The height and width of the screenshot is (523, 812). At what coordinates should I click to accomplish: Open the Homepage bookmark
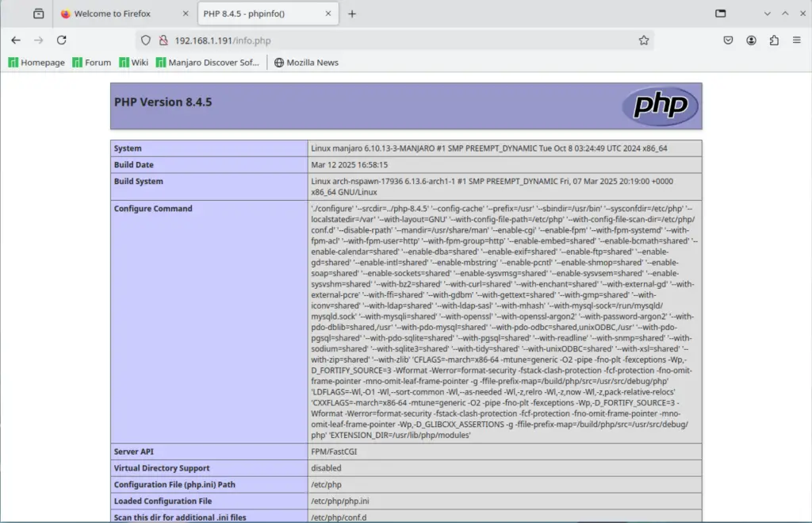36,63
